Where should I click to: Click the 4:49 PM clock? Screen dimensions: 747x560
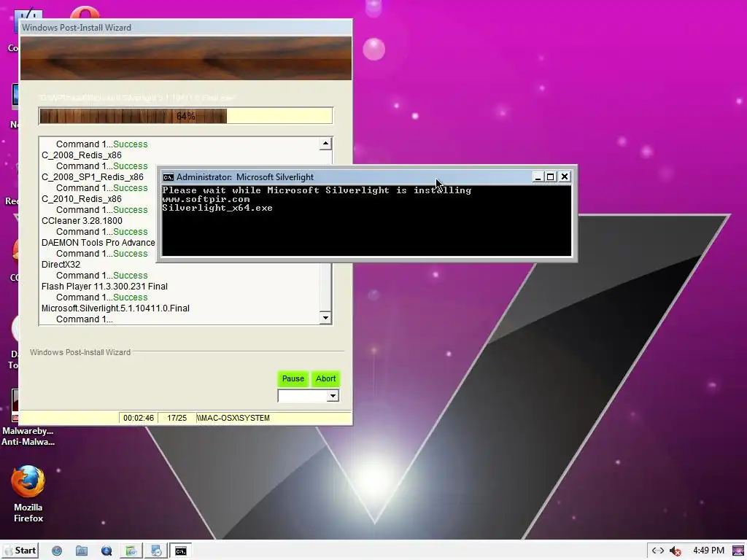708,551
